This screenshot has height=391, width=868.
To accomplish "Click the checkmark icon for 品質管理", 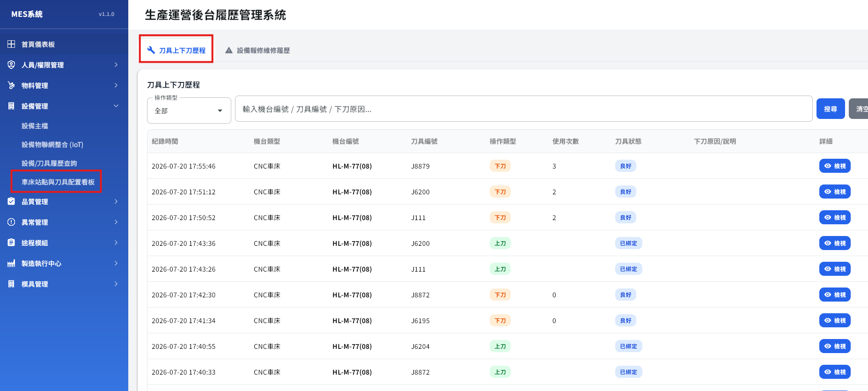I will click(11, 201).
